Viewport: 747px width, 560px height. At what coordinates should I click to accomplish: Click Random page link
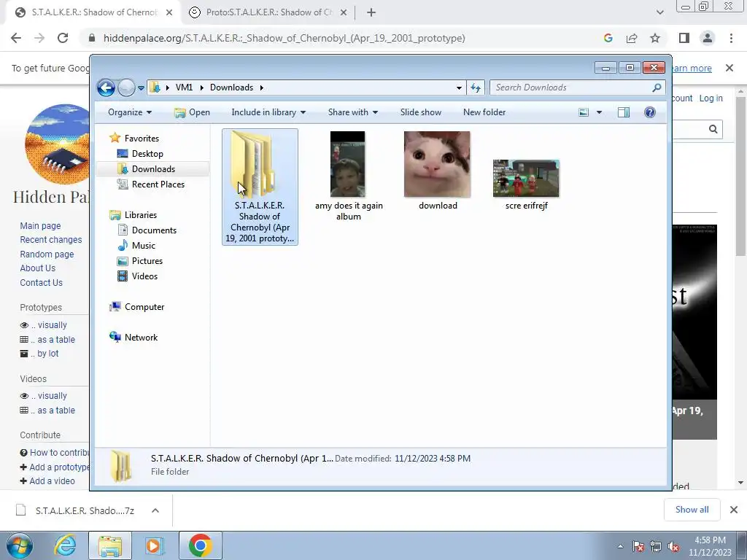click(47, 254)
